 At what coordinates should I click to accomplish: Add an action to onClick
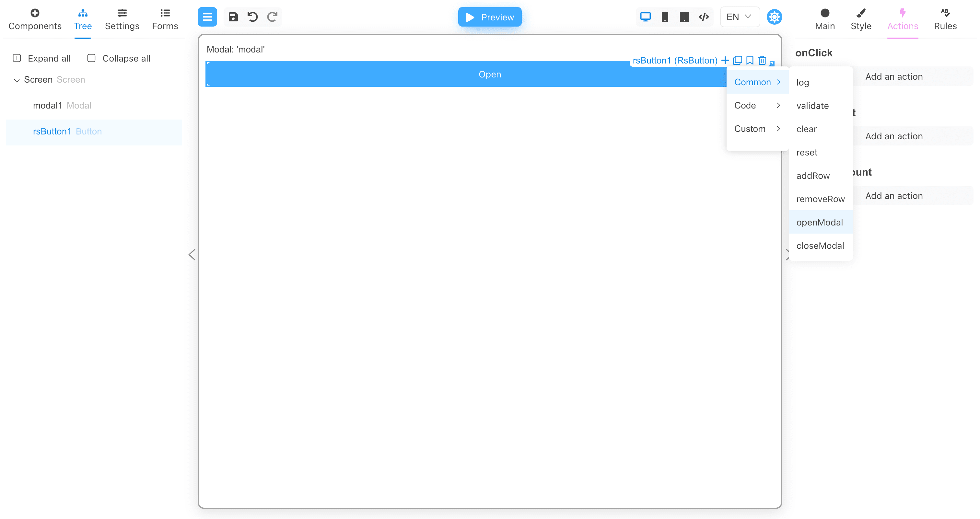click(x=894, y=76)
